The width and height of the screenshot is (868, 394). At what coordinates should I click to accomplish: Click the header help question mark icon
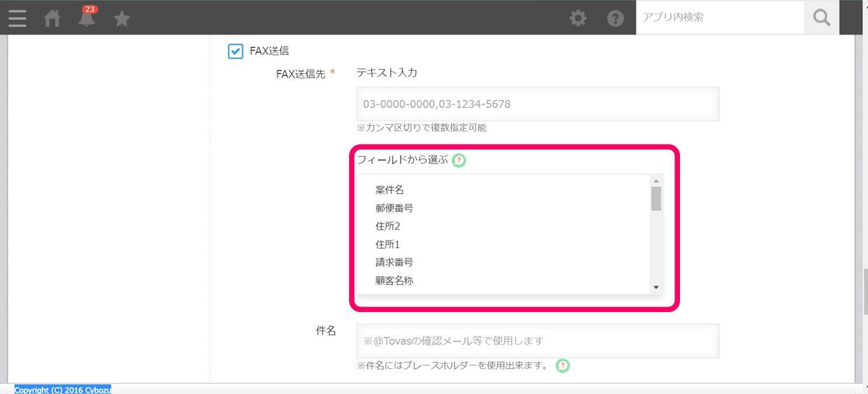(614, 18)
